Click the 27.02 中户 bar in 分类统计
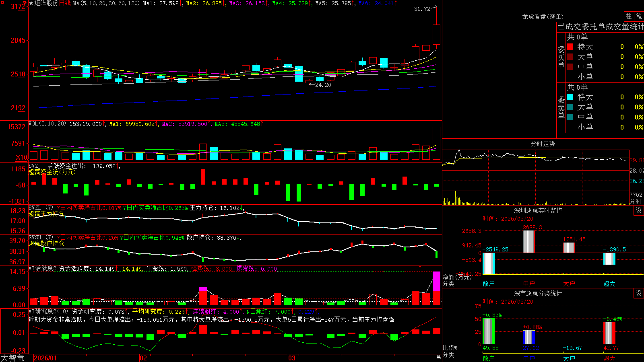The width and height of the screenshot is (644, 362). click(529, 337)
